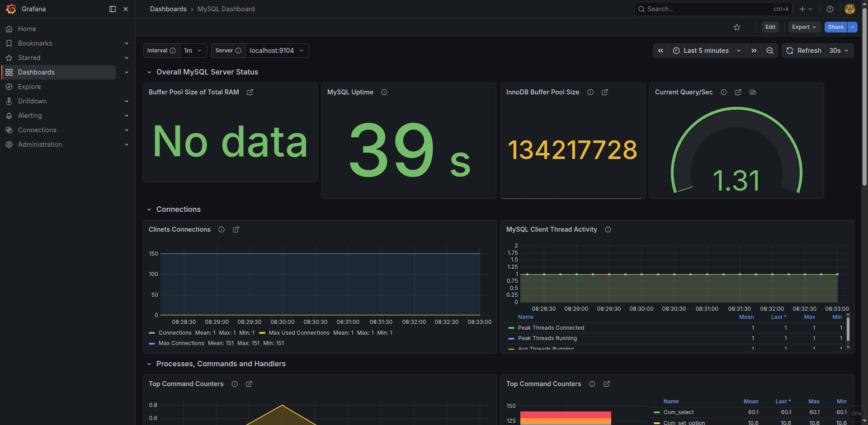Open Alerting from the sidebar
The height and width of the screenshot is (425, 868).
[30, 116]
